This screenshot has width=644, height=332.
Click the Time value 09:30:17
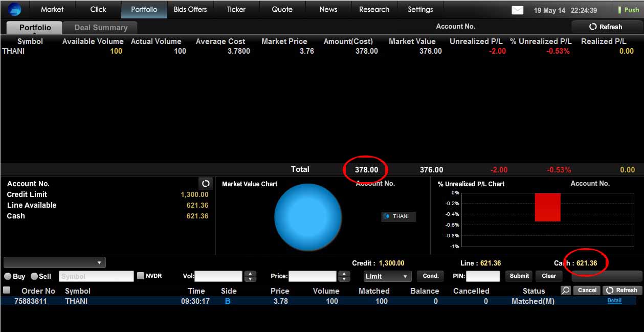pyautogui.click(x=195, y=301)
